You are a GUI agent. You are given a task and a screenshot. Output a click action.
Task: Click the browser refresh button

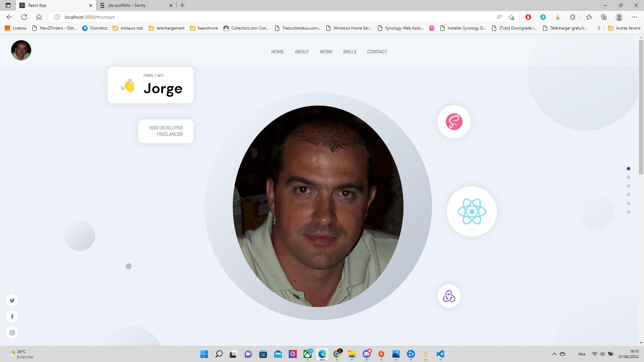point(24,17)
